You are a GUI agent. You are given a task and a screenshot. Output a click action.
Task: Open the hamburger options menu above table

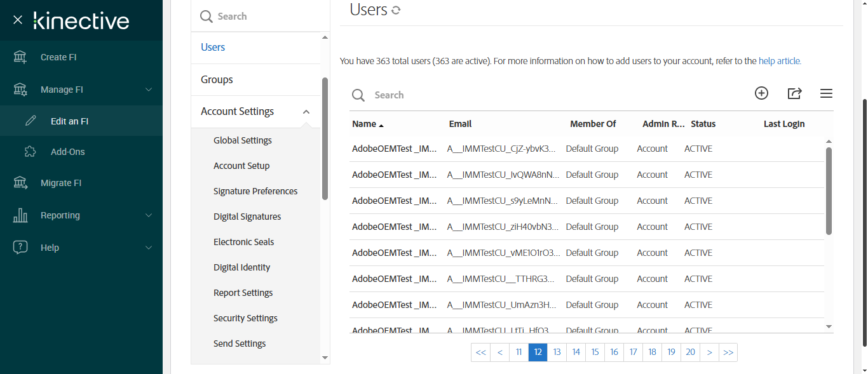(826, 93)
